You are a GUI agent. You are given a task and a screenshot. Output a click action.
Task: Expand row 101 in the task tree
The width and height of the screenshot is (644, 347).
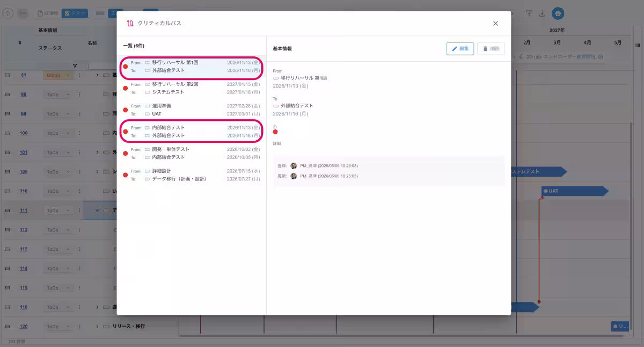pos(98,153)
